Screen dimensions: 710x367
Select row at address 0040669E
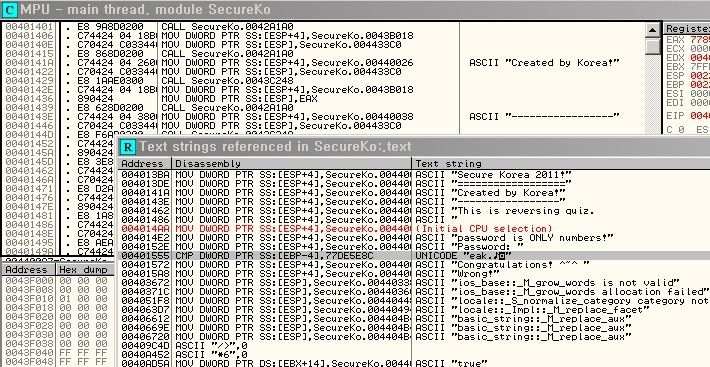coord(414,328)
